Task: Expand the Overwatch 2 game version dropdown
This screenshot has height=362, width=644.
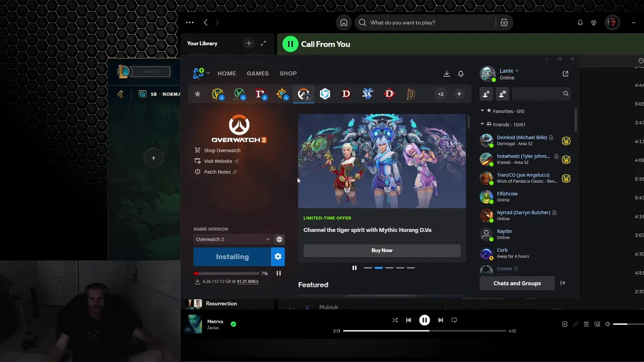Action: 233,239
